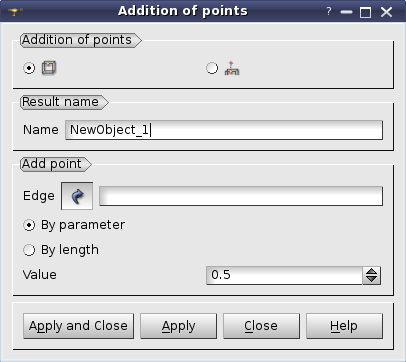Enable the second radio button for face mode
Image resolution: width=406 pixels, height=362 pixels.
212,68
